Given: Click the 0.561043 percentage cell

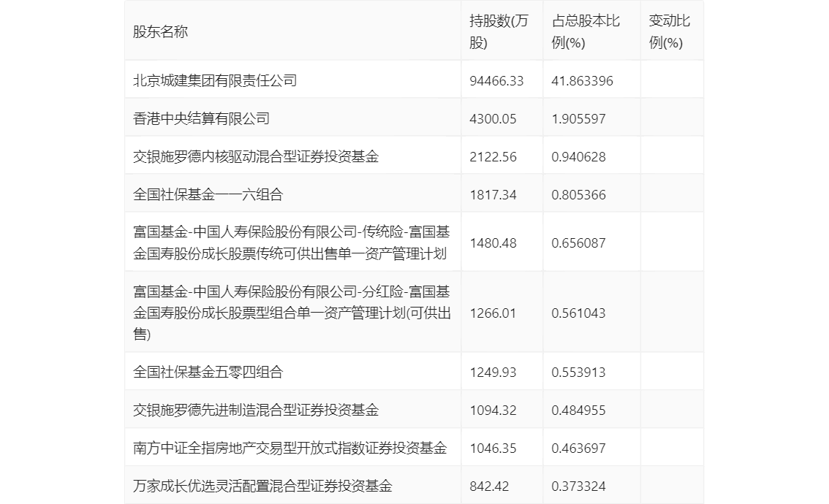Looking at the screenshot, I should pos(578,313).
